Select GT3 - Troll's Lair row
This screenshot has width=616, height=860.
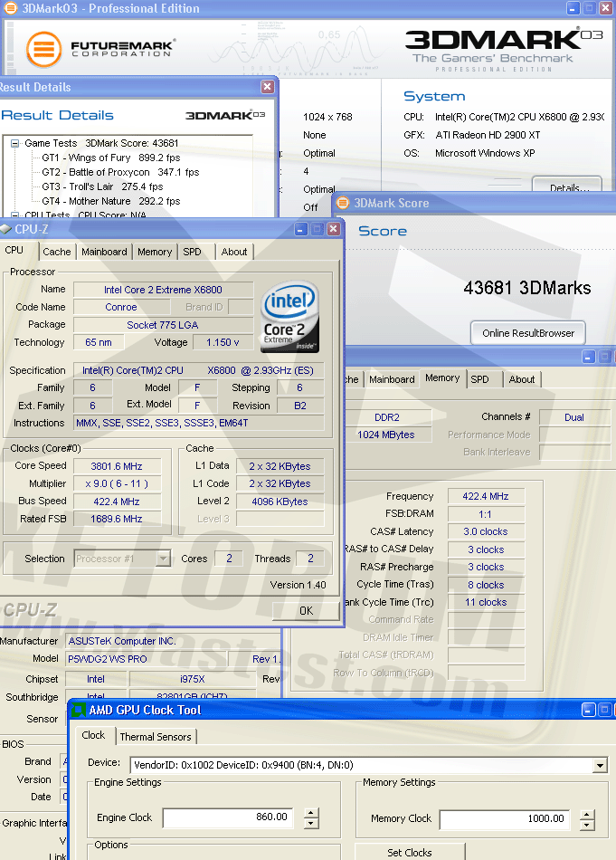click(x=102, y=186)
